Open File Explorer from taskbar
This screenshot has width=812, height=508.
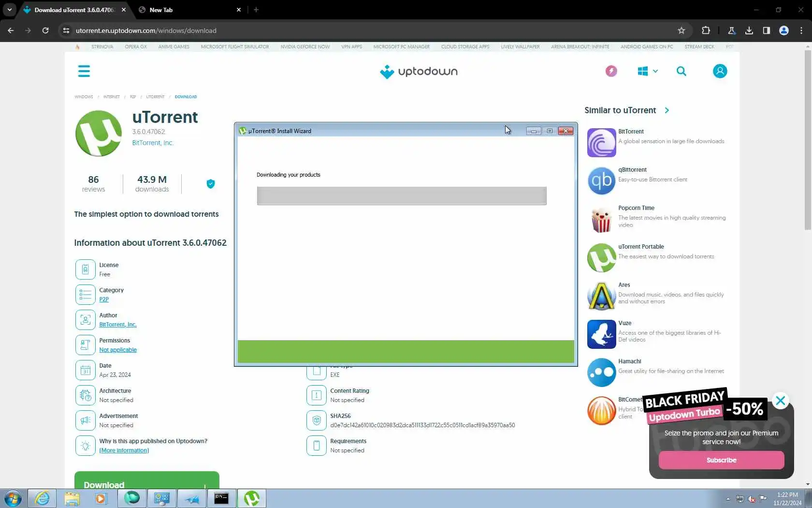(x=72, y=498)
